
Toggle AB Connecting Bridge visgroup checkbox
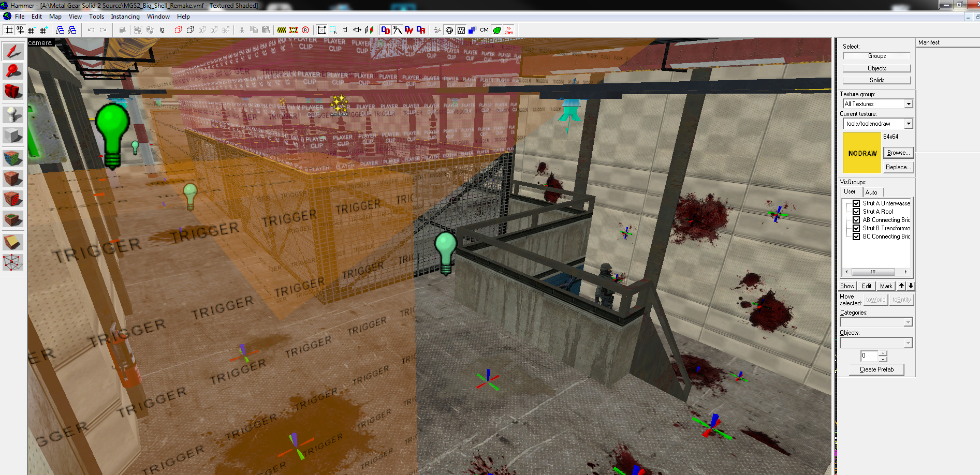pos(856,220)
